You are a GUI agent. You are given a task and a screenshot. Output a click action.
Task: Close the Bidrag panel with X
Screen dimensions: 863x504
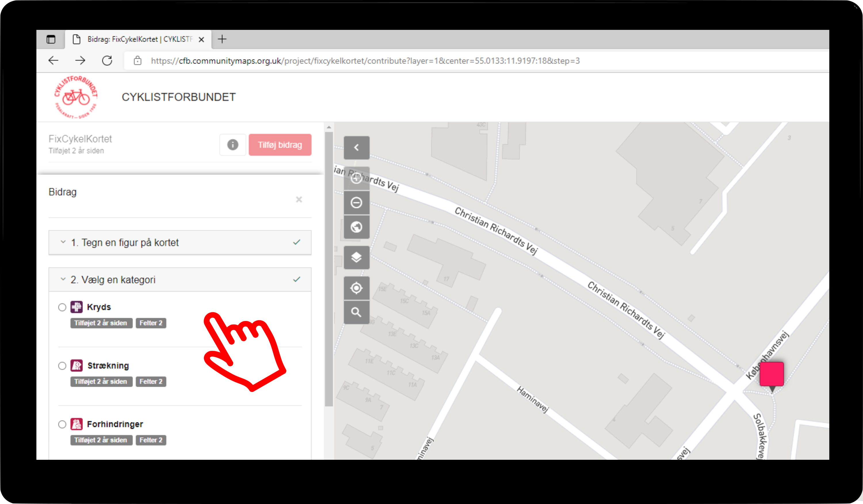pyautogui.click(x=299, y=199)
